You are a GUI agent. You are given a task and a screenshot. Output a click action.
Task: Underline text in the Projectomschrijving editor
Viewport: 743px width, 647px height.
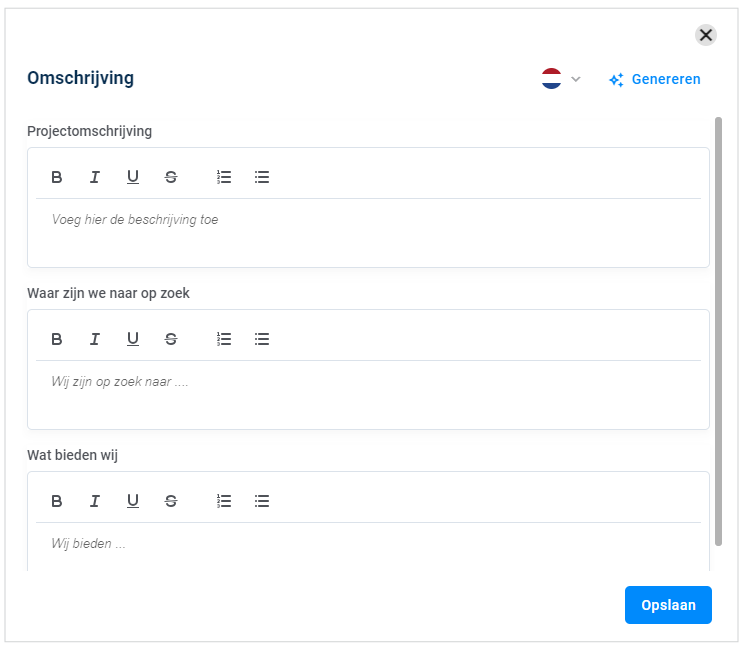click(133, 177)
